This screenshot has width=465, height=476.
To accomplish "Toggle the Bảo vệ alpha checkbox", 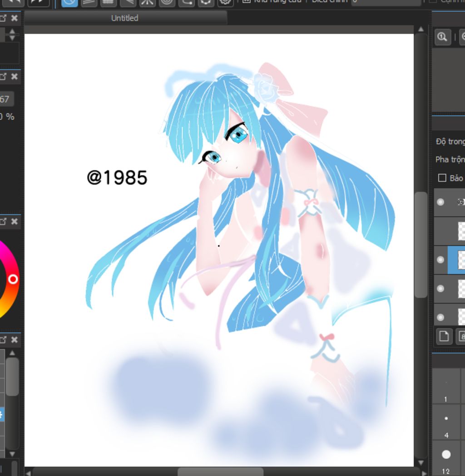I will point(442,178).
